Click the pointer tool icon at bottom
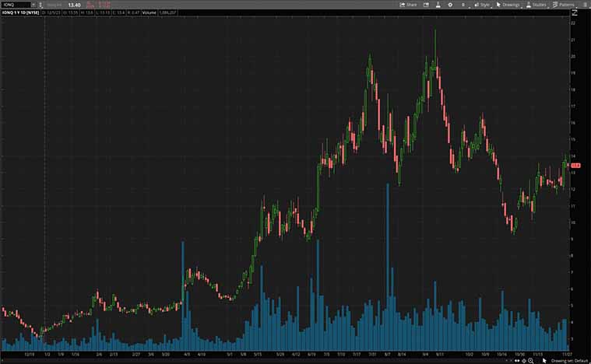The width and height of the screenshot is (591, 364). (544, 361)
